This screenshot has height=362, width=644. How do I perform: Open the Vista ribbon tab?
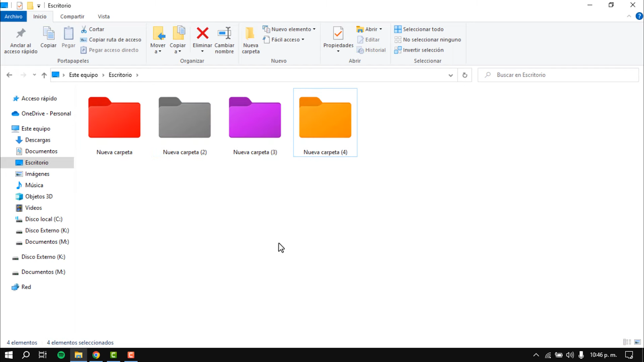pyautogui.click(x=103, y=16)
